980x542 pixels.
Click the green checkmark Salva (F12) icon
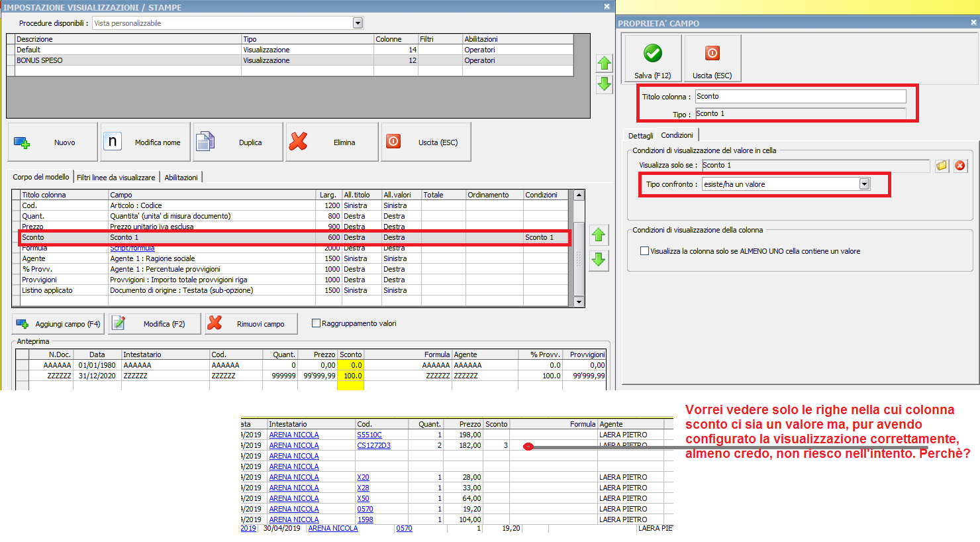pos(652,54)
